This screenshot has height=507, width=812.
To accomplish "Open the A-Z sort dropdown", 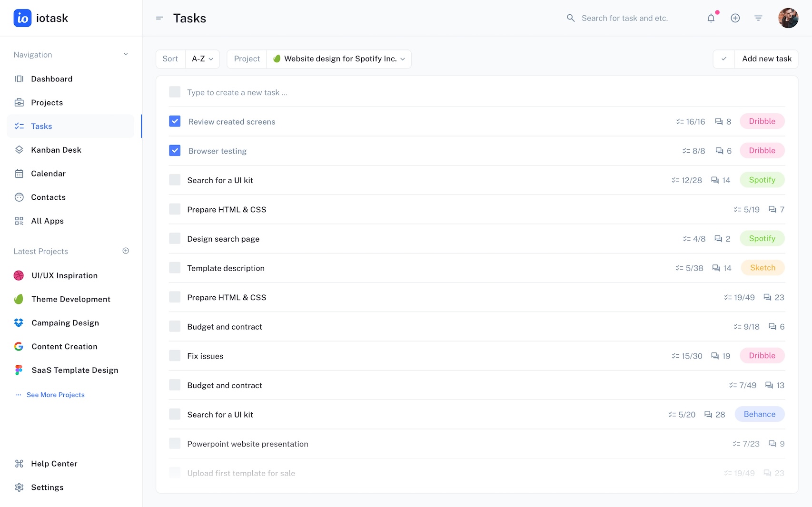I will click(x=202, y=59).
